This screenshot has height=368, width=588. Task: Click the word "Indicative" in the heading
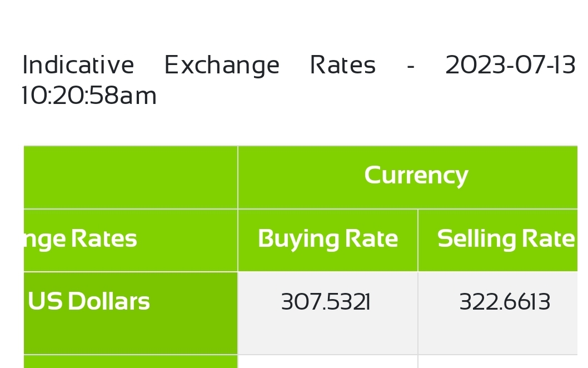pos(78,66)
